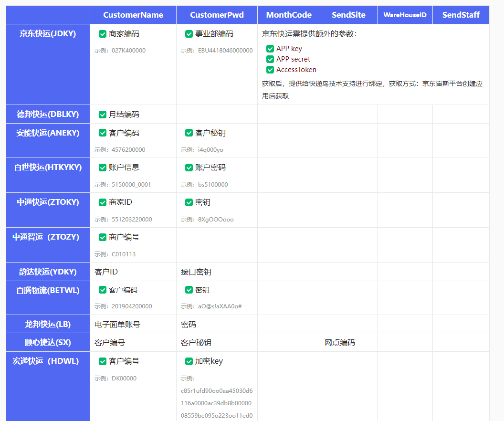Click checkbox icon beside 月结编码
Image resolution: width=504 pixels, height=421 pixels.
[103, 115]
